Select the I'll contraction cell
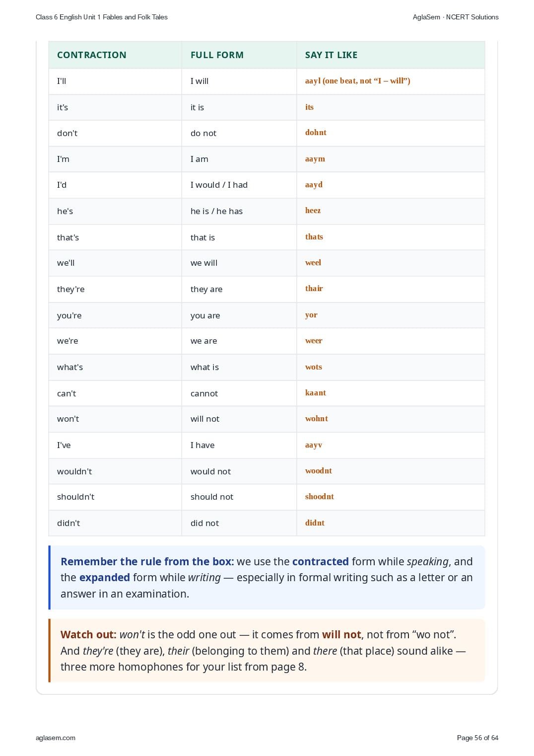 115,81
